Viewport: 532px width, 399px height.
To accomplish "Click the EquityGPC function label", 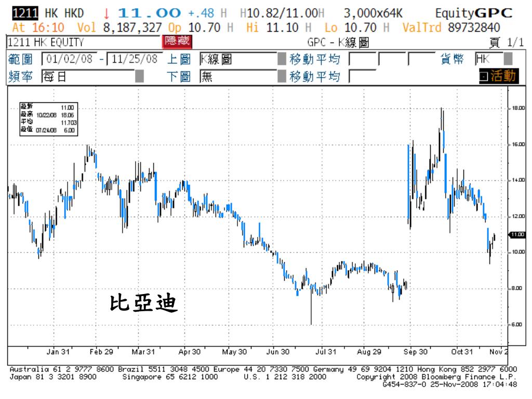I will tap(474, 13).
